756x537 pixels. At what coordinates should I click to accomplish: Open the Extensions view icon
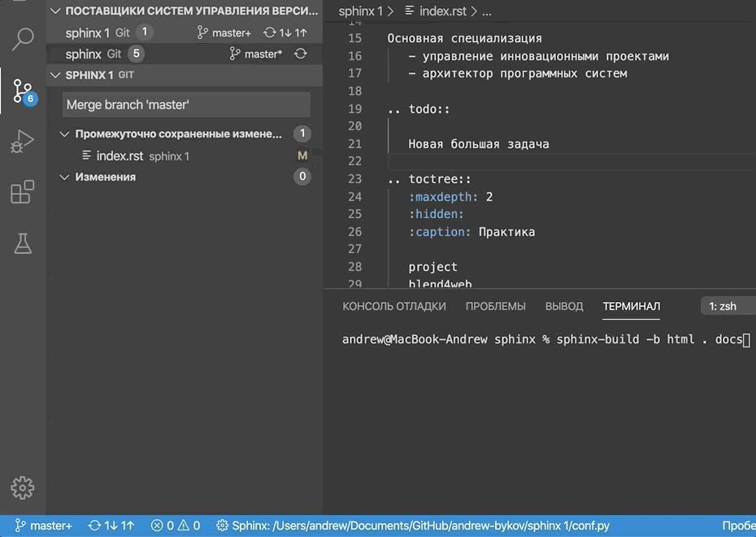(x=23, y=192)
